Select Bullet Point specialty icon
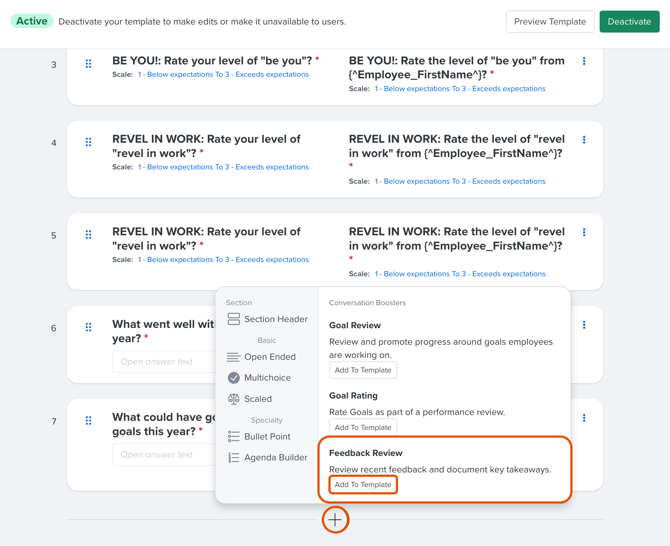This screenshot has height=546, width=670. tap(234, 437)
